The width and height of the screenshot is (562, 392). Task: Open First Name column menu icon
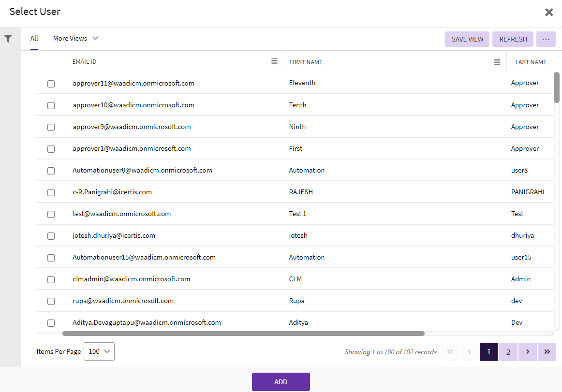coord(497,61)
